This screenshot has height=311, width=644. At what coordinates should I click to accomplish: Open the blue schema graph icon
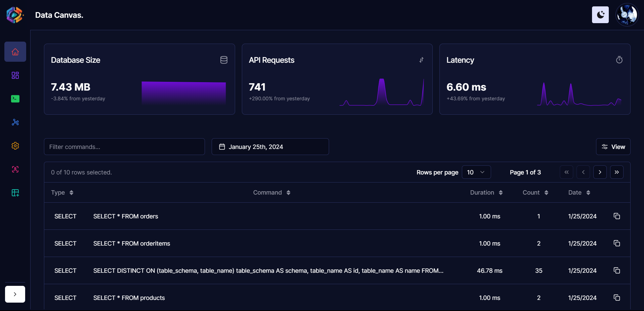[15, 122]
